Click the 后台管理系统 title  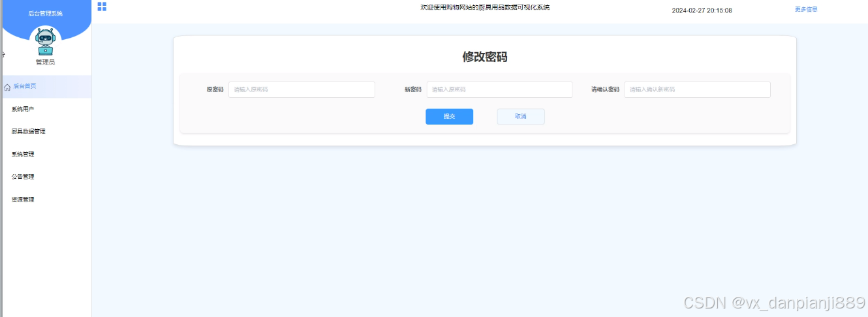(46, 13)
